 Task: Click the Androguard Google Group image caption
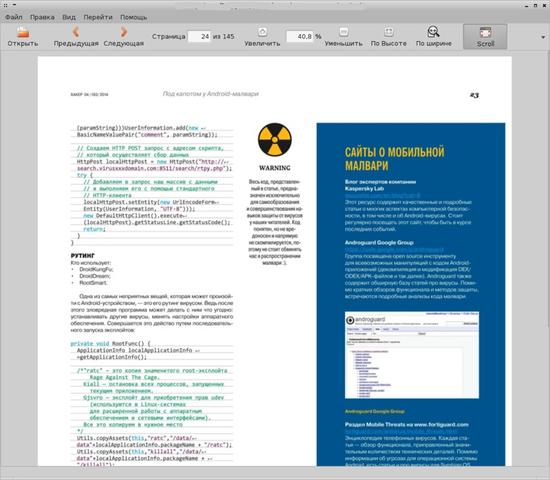tap(374, 411)
